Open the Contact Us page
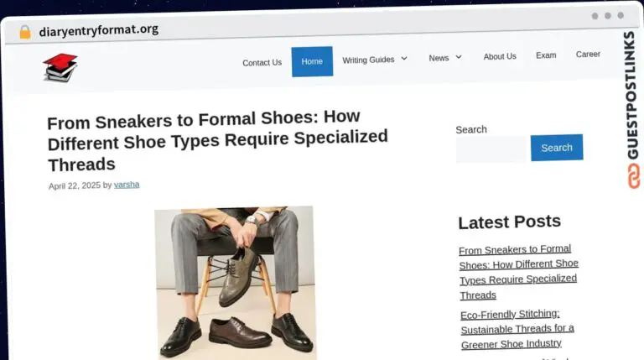Image resolution: width=644 pixels, height=360 pixels. point(262,63)
